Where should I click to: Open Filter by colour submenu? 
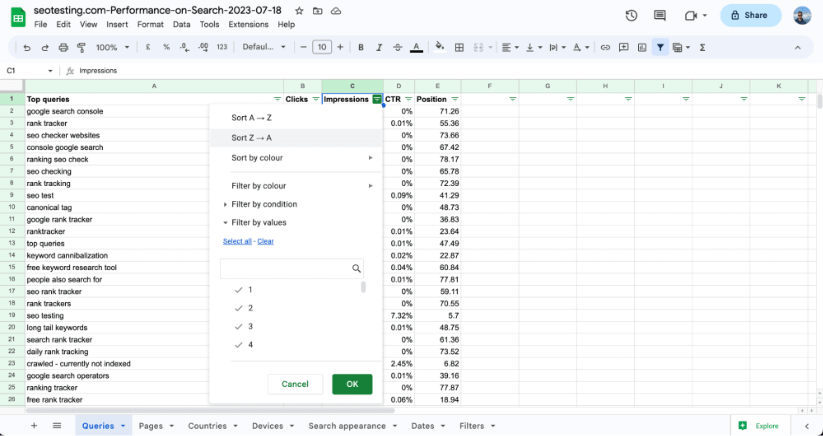click(296, 186)
